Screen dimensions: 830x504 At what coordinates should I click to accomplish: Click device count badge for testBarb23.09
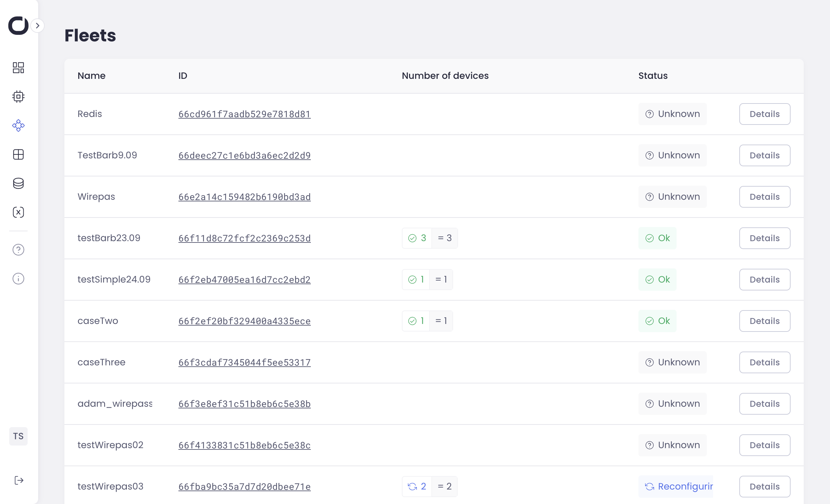coord(429,238)
